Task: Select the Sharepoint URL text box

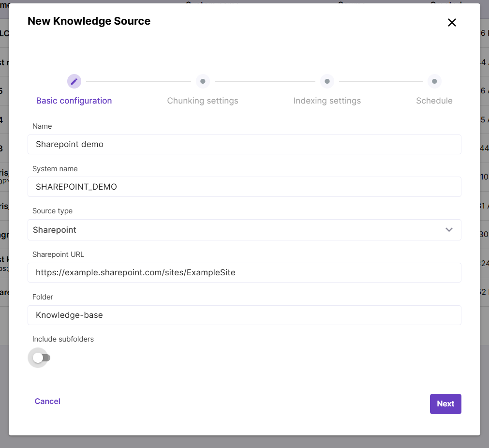Action: click(x=244, y=272)
